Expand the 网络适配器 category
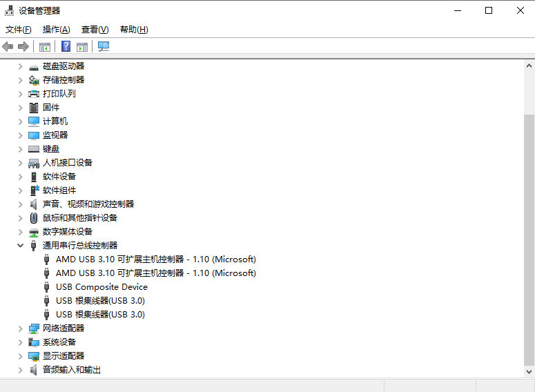This screenshot has width=535, height=392. 21,329
